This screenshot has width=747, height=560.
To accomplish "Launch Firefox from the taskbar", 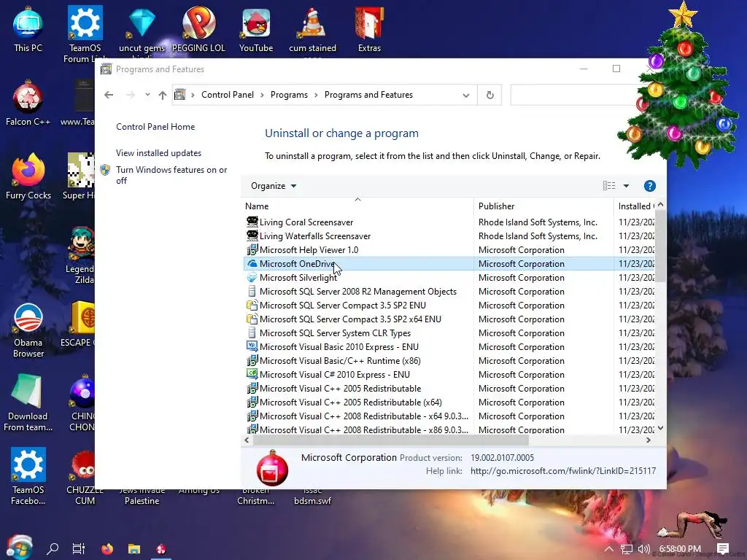I will coord(107,548).
